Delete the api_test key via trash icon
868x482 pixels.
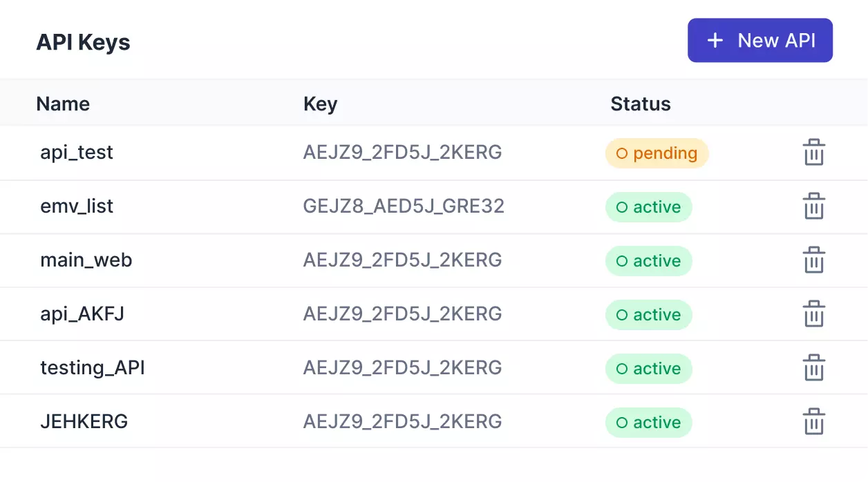pyautogui.click(x=813, y=153)
